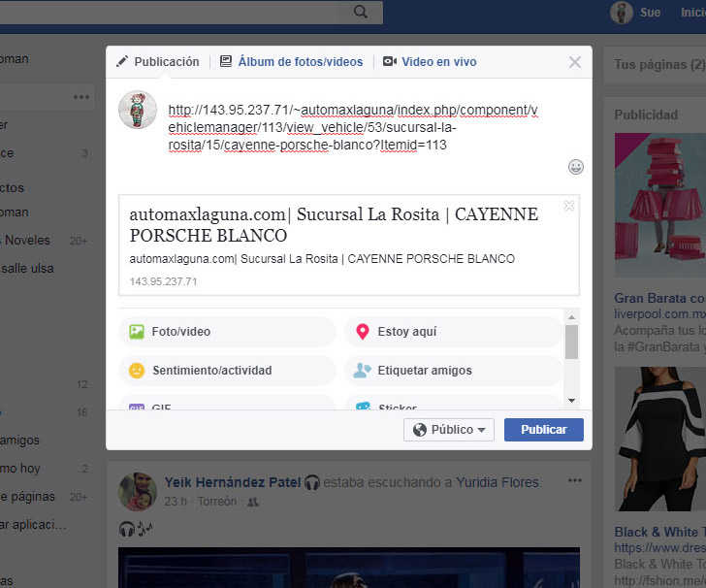Click the yellow smiley feeling icon

(x=137, y=371)
